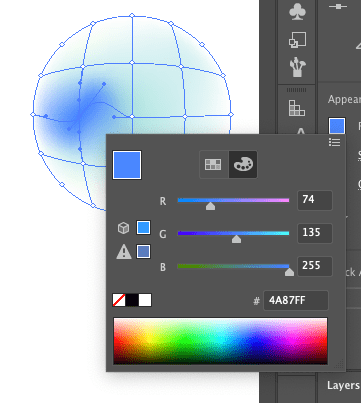This screenshot has height=403, width=361.
Task: Select the mesh point at sphere center
Action: point(132,116)
